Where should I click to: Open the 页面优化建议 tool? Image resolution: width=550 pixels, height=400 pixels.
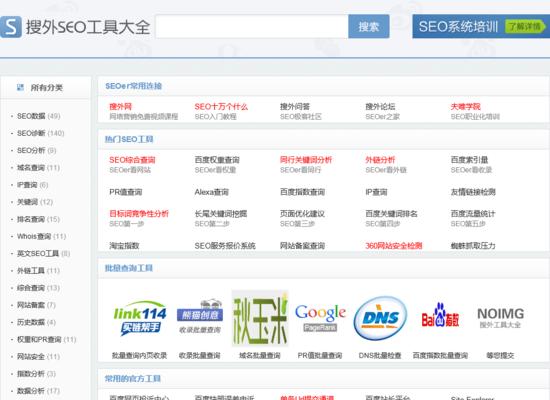[x=302, y=213]
